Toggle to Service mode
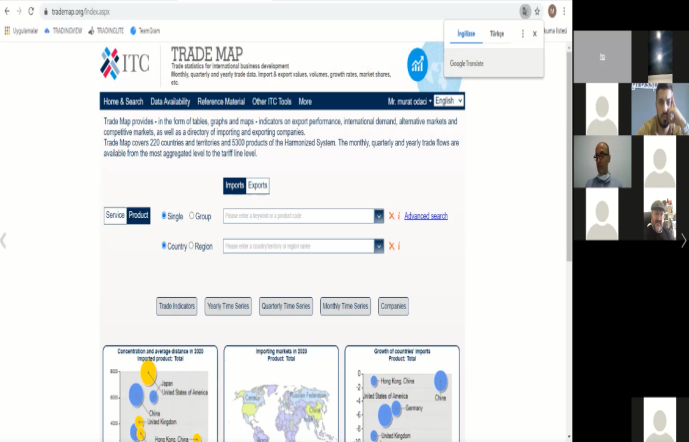 (x=115, y=215)
